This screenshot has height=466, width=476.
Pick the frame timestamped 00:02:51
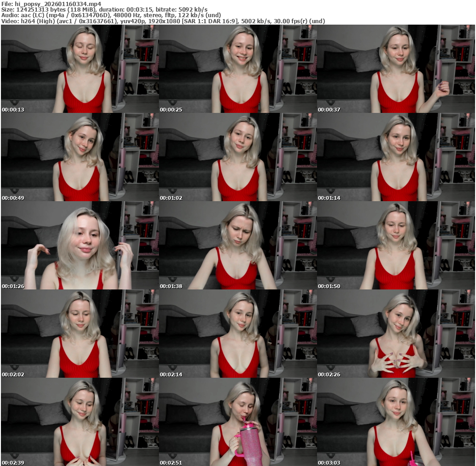238,422
